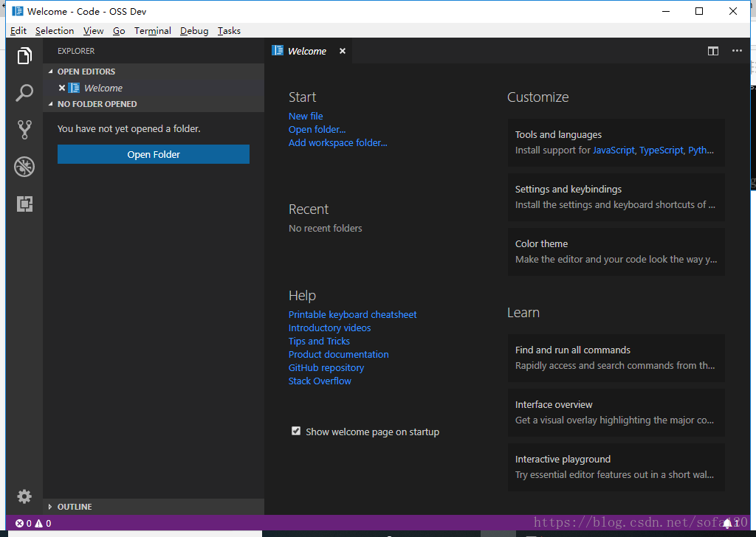The width and height of the screenshot is (756, 537).
Task: Click the errors count in status bar
Action: pos(23,523)
